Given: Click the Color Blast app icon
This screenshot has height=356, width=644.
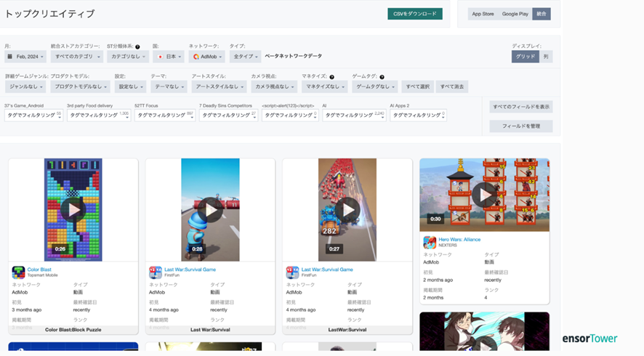Looking at the screenshot, I should pyautogui.click(x=18, y=272).
